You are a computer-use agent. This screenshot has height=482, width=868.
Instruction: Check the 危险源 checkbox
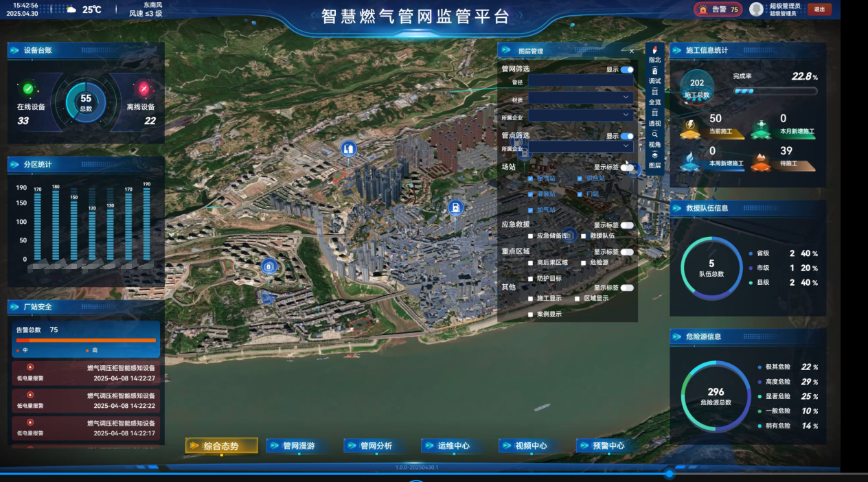(x=584, y=263)
